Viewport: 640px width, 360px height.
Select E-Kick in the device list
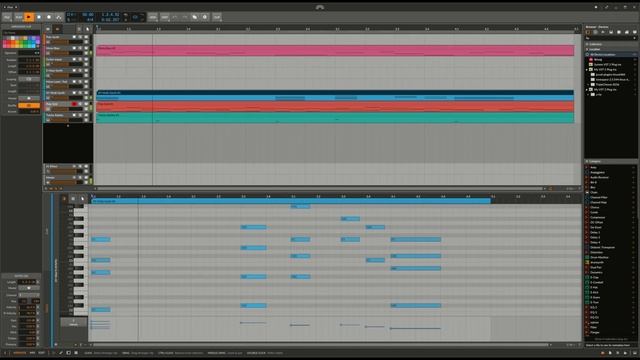point(611,292)
